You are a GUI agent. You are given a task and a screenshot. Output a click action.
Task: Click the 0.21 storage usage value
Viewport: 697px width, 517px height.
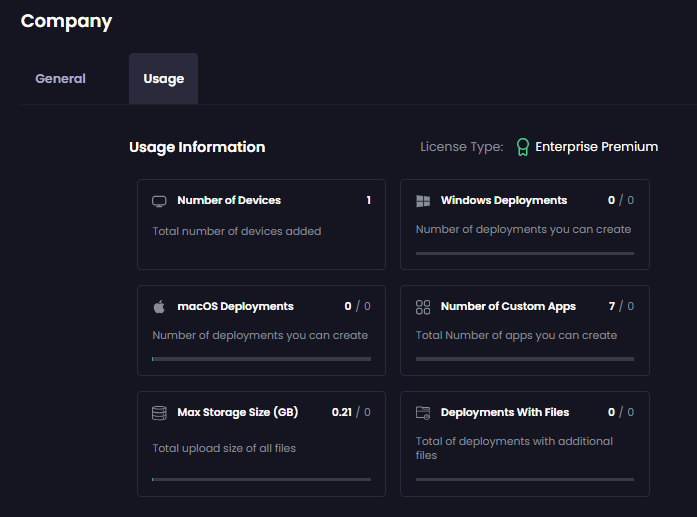pyautogui.click(x=343, y=412)
